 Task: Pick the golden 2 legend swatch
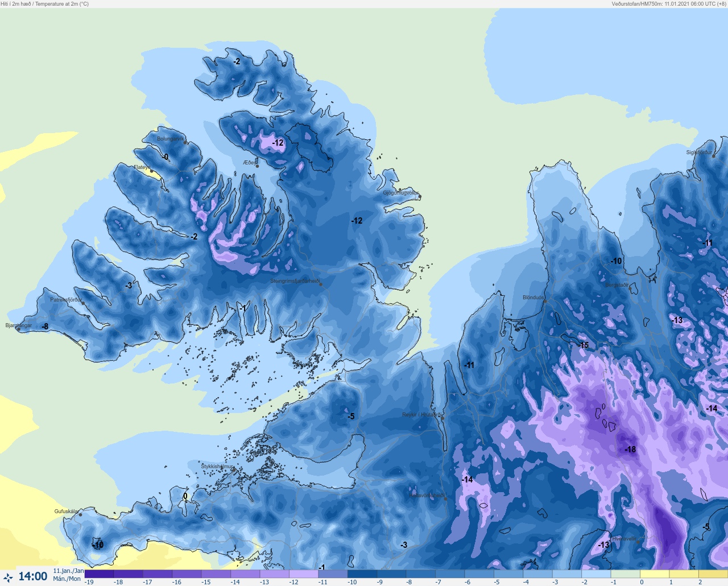tap(713, 574)
